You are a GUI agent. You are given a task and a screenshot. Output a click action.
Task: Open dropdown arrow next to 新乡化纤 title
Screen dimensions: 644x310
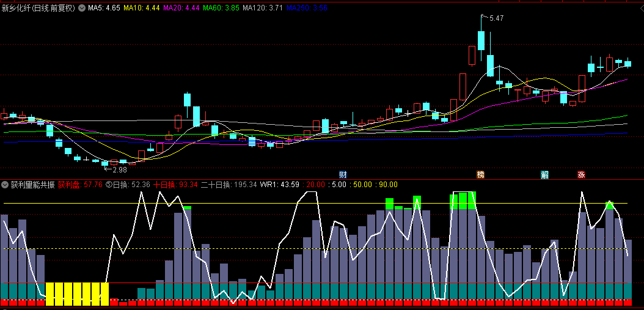click(x=82, y=8)
